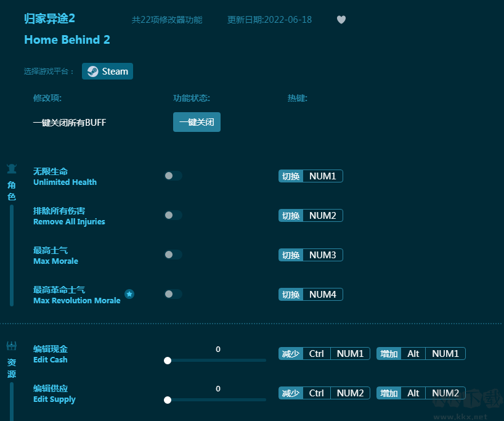The width and height of the screenshot is (504, 421).
Task: Click the Resources section icon in sidebar
Action: (12, 346)
